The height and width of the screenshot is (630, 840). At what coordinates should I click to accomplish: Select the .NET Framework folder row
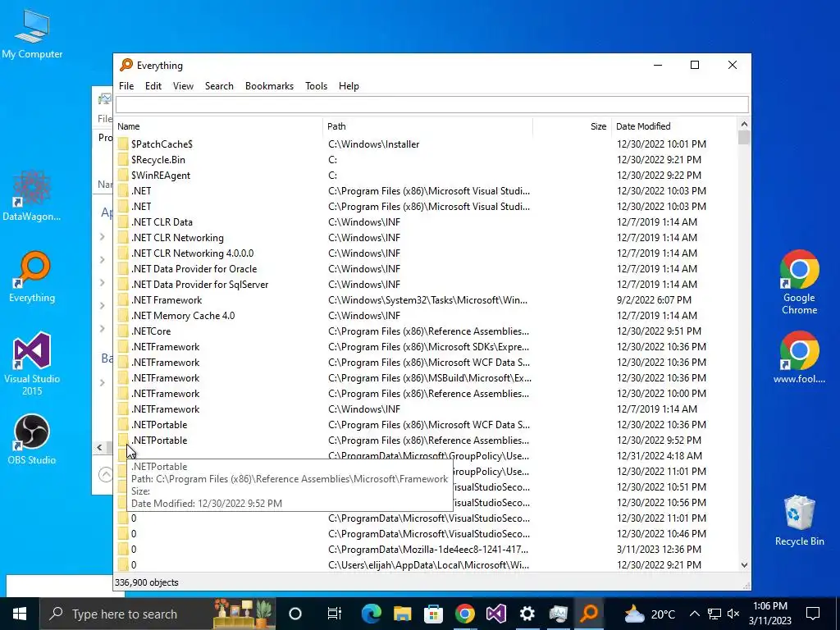[x=427, y=300]
